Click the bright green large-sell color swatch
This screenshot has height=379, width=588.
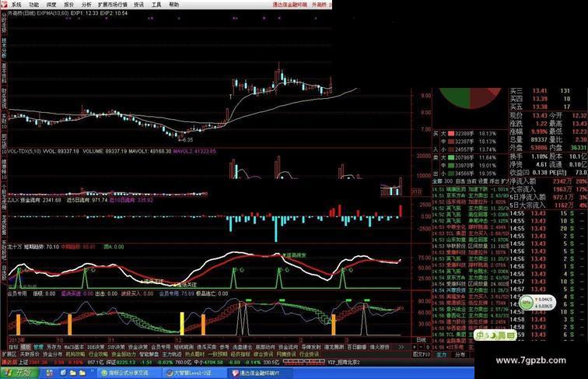[x=451, y=158]
